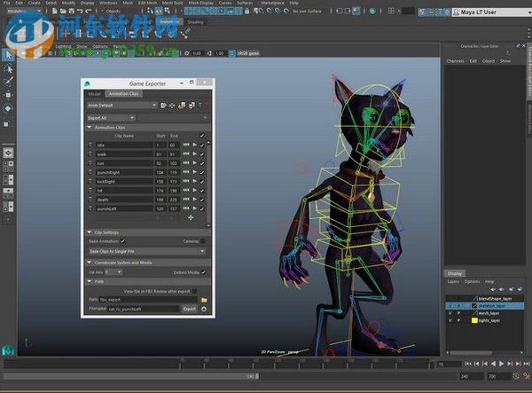532x393 pixels.
Task: Open the Modeling menu set dropdown
Action: coord(24,12)
